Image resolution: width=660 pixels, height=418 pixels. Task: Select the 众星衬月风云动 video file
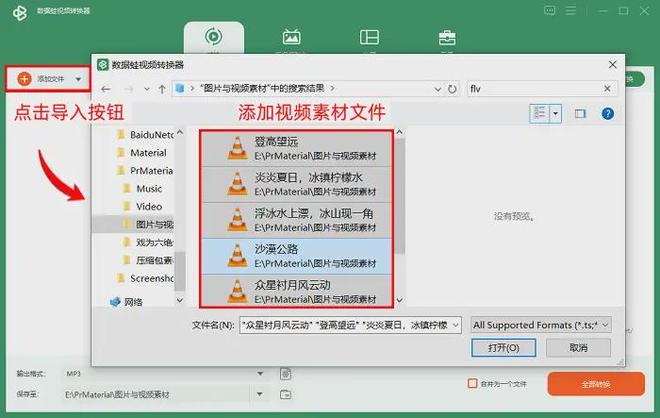pyautogui.click(x=296, y=291)
